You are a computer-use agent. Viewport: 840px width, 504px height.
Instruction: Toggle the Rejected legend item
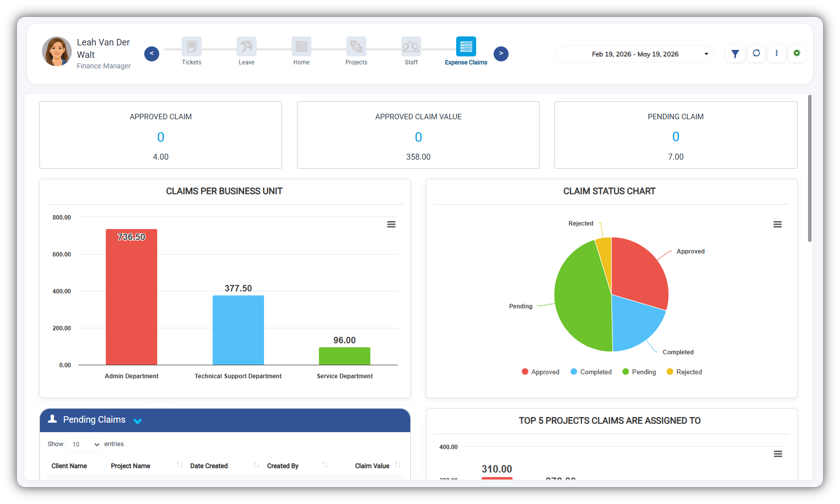click(x=684, y=372)
